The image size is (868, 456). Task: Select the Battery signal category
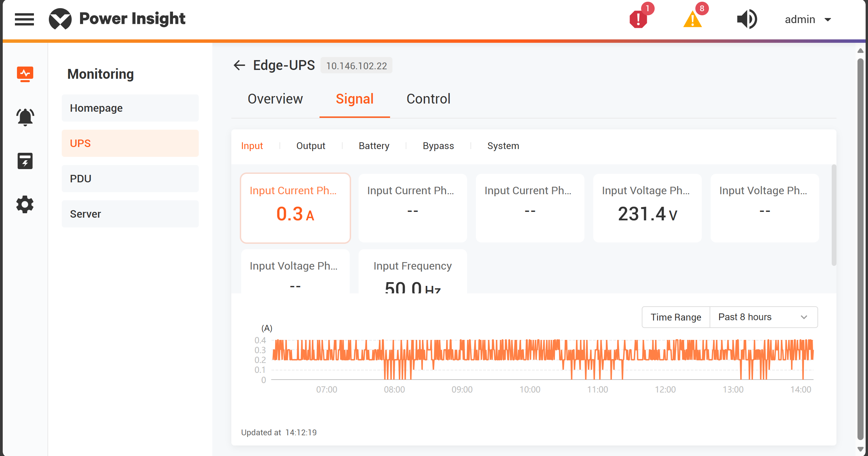tap(374, 146)
